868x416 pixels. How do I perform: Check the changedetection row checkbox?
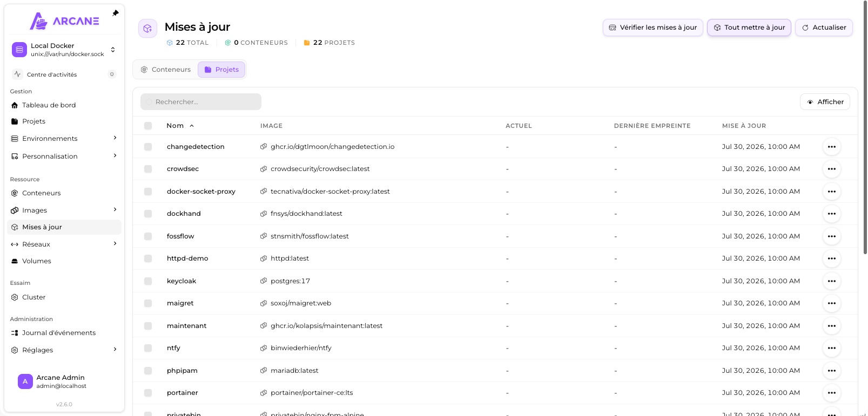(x=148, y=147)
